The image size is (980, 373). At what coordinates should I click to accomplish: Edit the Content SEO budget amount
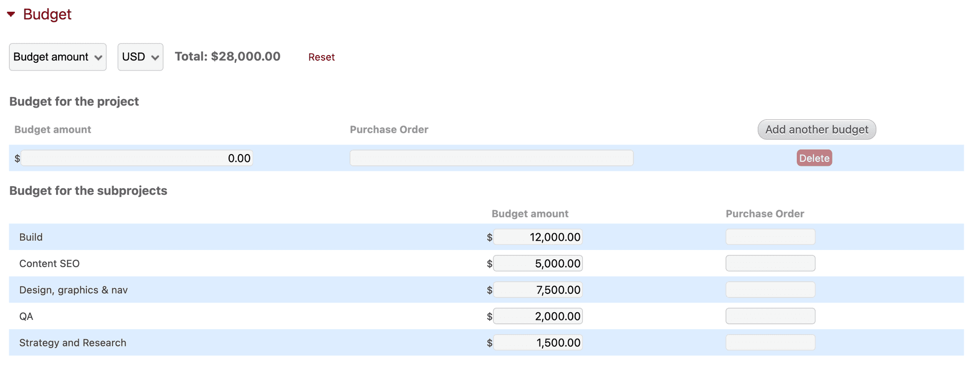[x=538, y=264]
